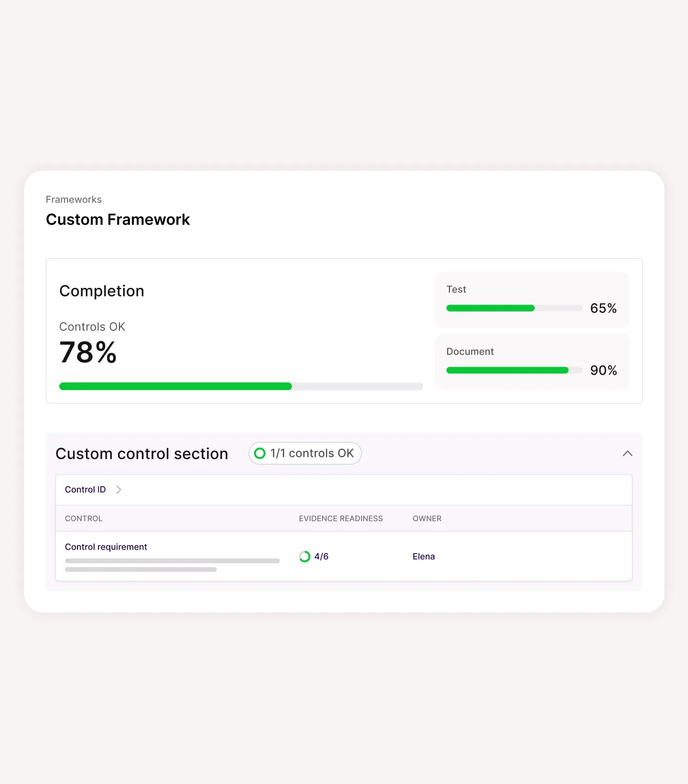The width and height of the screenshot is (688, 784).
Task: Click the chevron arrow beside Control ID
Action: [118, 490]
